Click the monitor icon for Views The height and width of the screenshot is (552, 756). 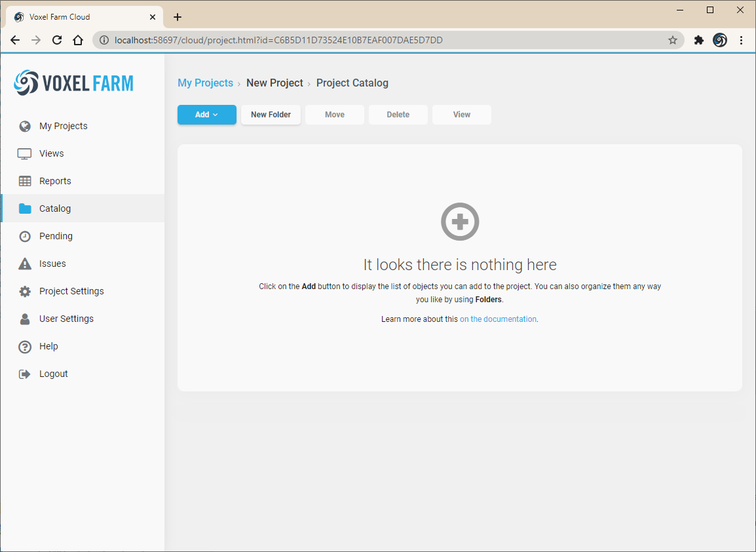tap(25, 153)
